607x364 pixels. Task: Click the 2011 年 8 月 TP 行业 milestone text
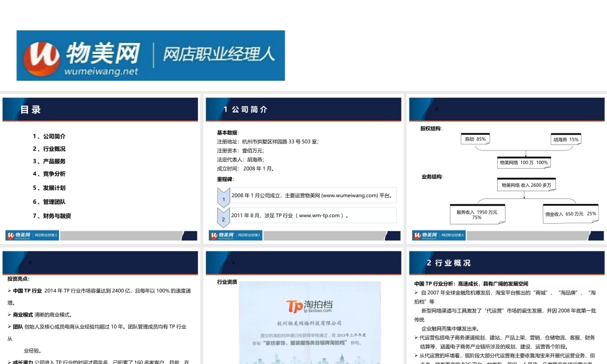290,215
